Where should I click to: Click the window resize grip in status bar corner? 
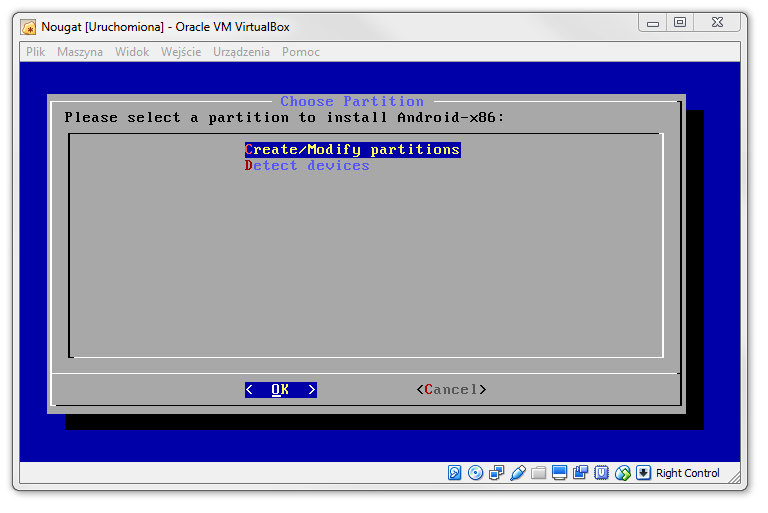(735, 477)
